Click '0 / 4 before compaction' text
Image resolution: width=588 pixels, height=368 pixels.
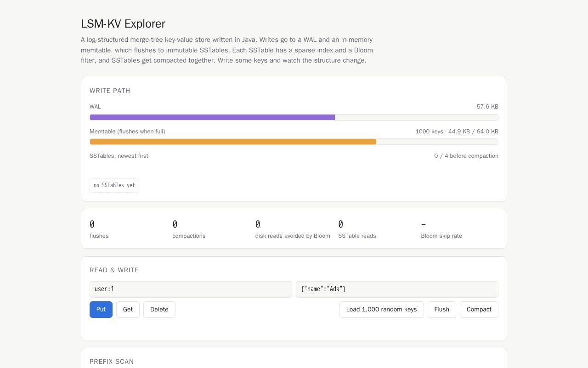click(x=466, y=156)
